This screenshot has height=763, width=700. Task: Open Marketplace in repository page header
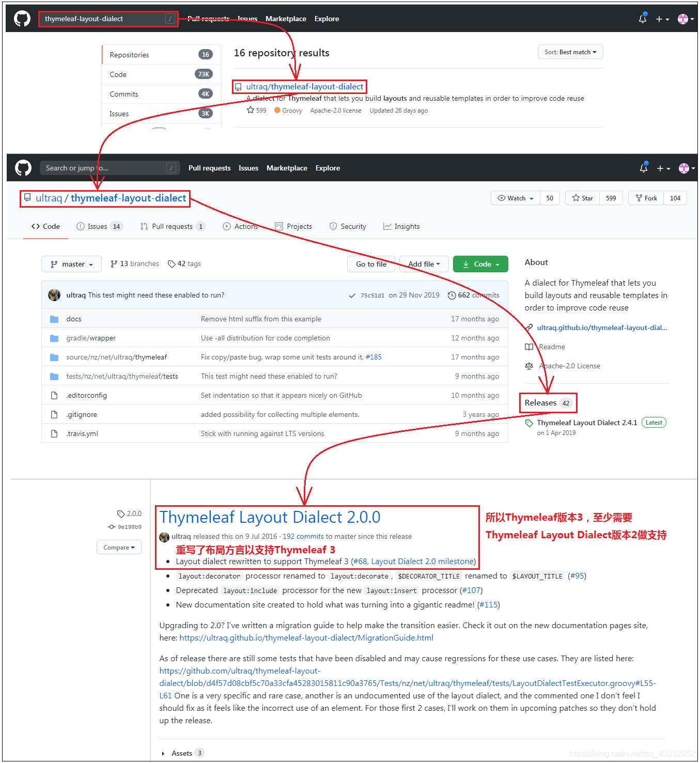coord(287,168)
